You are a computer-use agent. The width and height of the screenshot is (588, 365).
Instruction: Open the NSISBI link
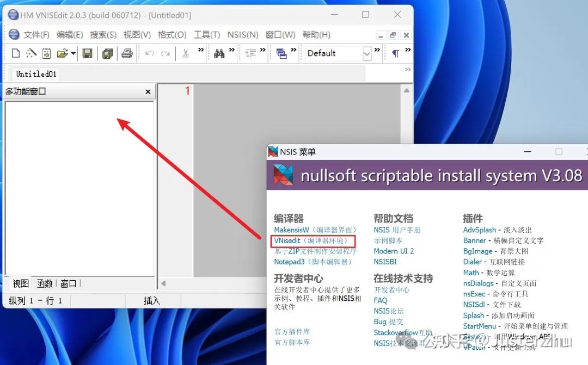coord(385,262)
